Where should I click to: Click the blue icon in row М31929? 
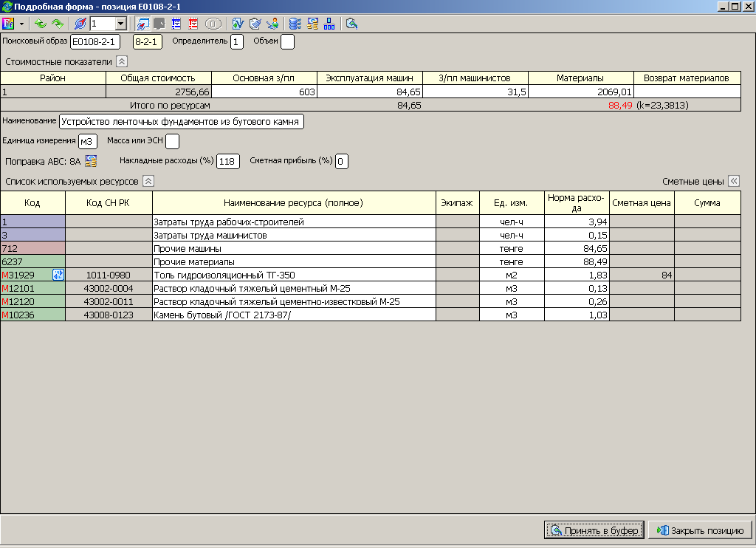coord(58,275)
